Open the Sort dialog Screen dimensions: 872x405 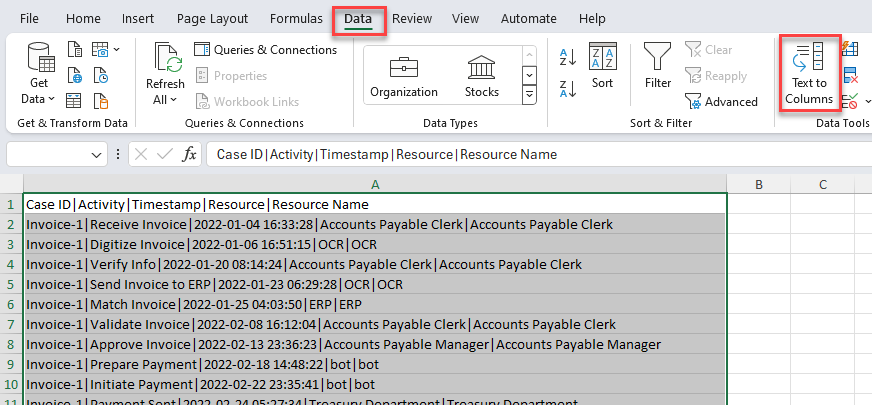(x=602, y=66)
